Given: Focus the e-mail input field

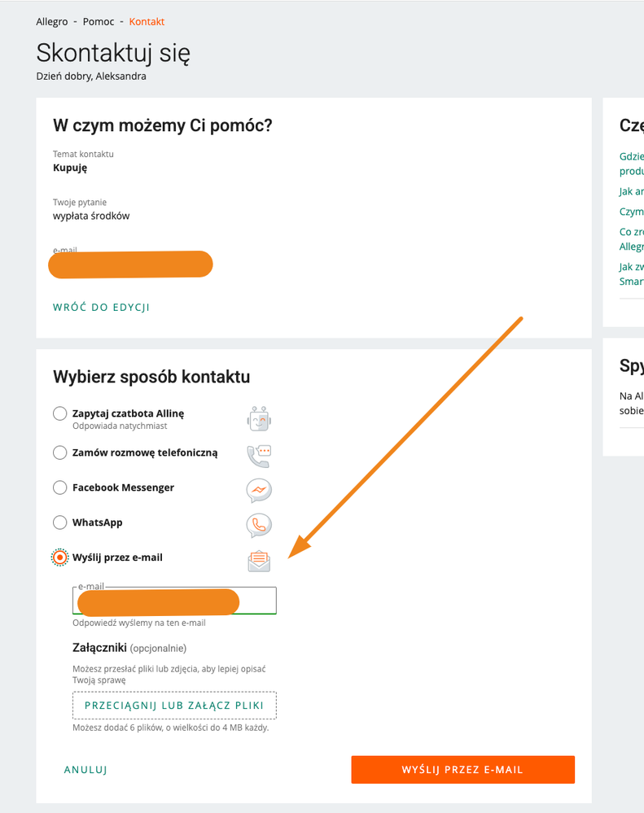Looking at the screenshot, I should pyautogui.click(x=174, y=601).
